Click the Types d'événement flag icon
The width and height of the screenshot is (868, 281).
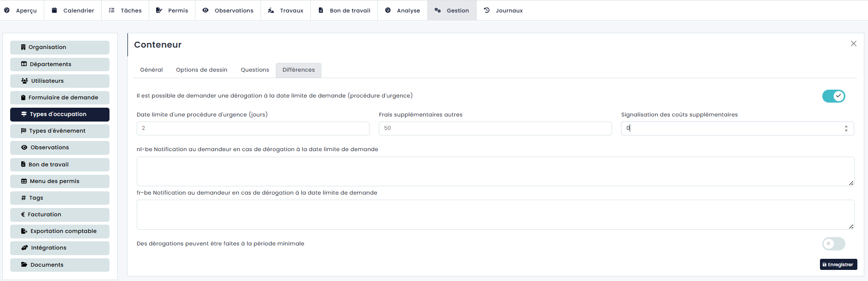pos(24,131)
